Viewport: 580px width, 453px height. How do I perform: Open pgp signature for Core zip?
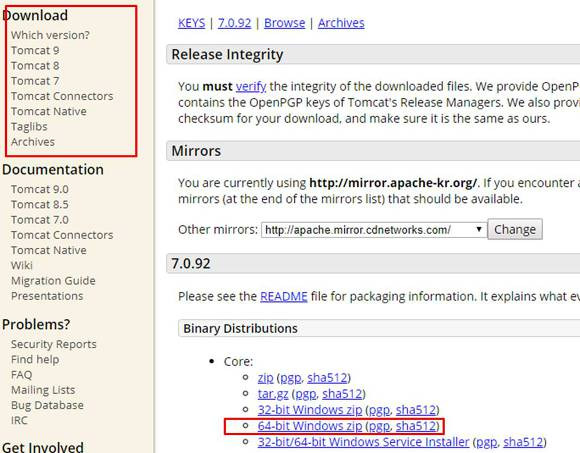[x=290, y=378]
